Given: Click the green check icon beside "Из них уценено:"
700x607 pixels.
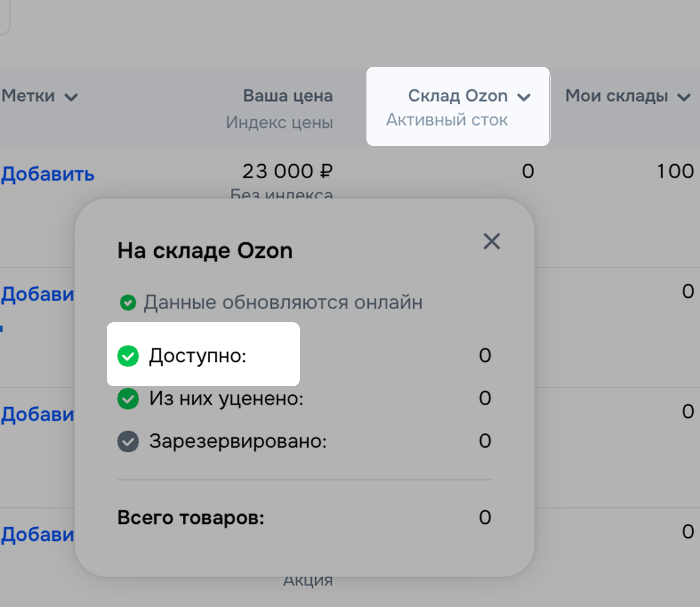Looking at the screenshot, I should 128,398.
